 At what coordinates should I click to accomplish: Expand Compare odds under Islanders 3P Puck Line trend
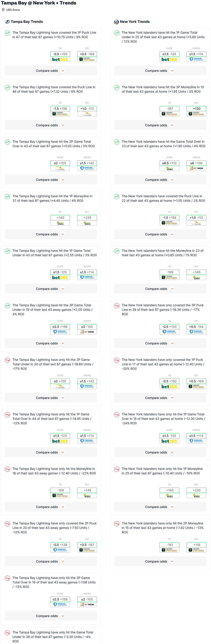(x=160, y=343)
